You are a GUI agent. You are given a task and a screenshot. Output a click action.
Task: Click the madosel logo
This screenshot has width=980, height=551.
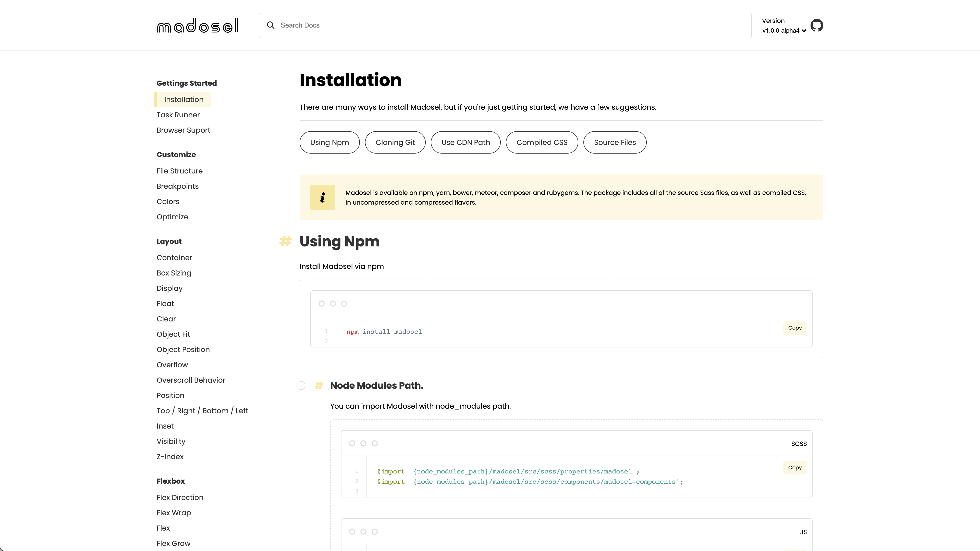[x=198, y=26]
